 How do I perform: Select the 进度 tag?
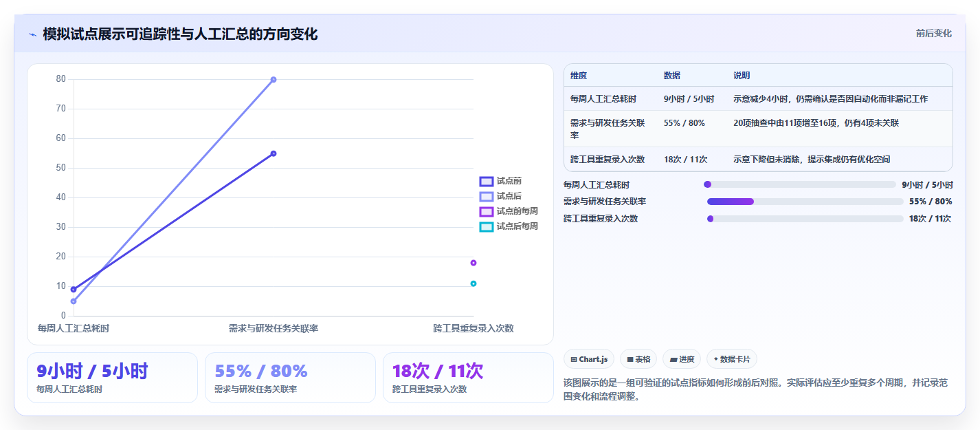pos(682,359)
